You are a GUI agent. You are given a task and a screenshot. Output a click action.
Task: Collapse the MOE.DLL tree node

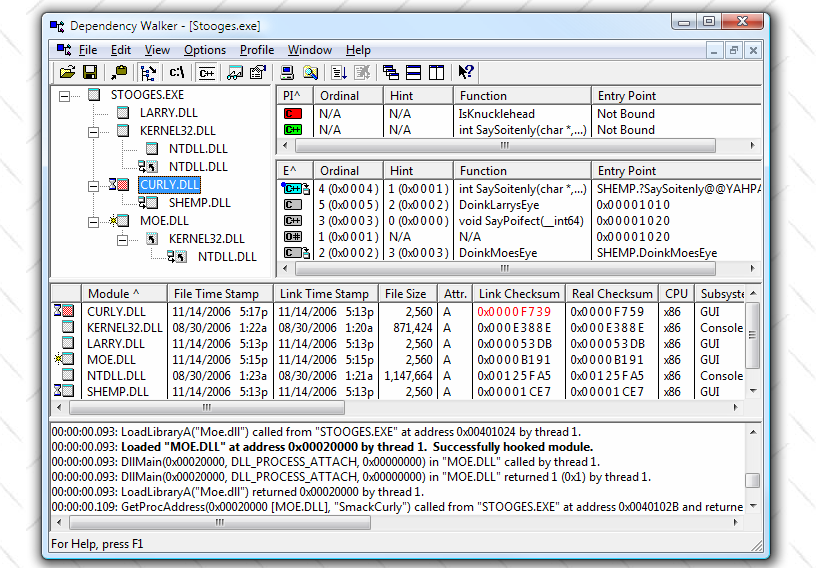click(95, 221)
